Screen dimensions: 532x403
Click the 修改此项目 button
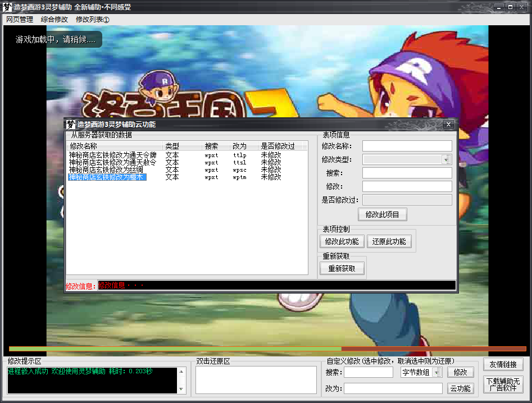pyautogui.click(x=383, y=214)
